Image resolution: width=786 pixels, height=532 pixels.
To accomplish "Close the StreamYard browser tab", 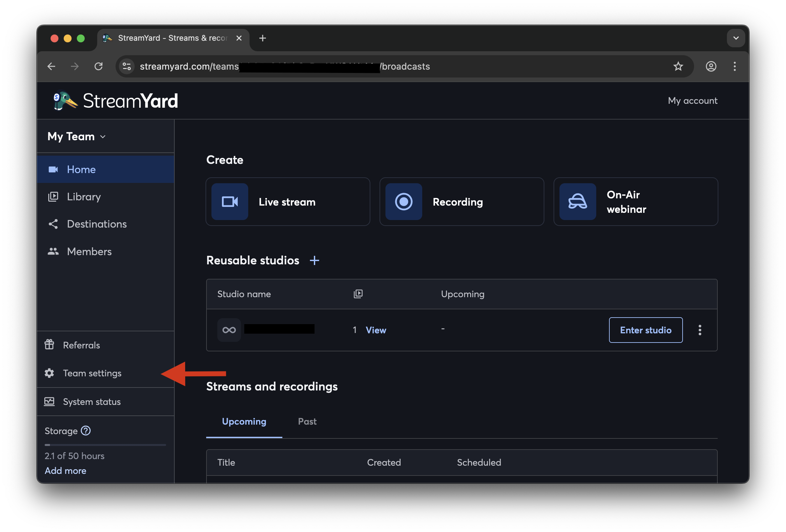I will point(239,38).
